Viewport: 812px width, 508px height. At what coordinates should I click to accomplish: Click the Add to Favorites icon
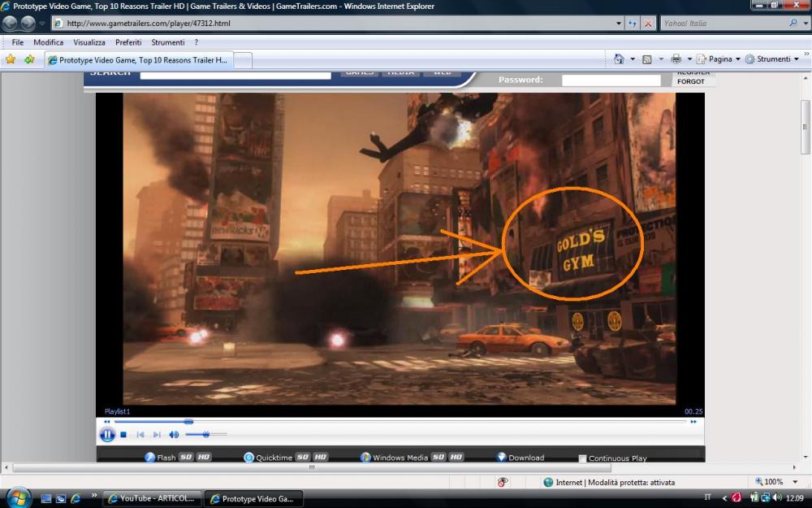coord(29,59)
